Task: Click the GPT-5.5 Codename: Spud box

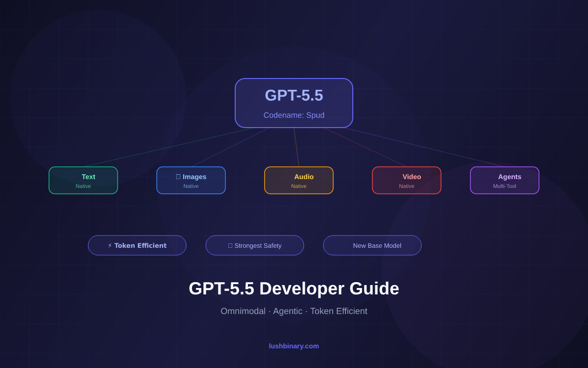Action: [294, 103]
